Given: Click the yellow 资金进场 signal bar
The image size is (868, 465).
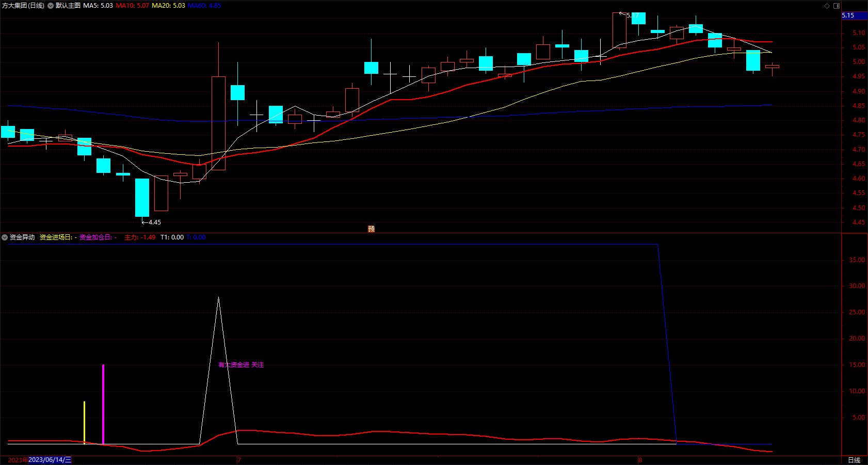Looking at the screenshot, I should point(84,422).
